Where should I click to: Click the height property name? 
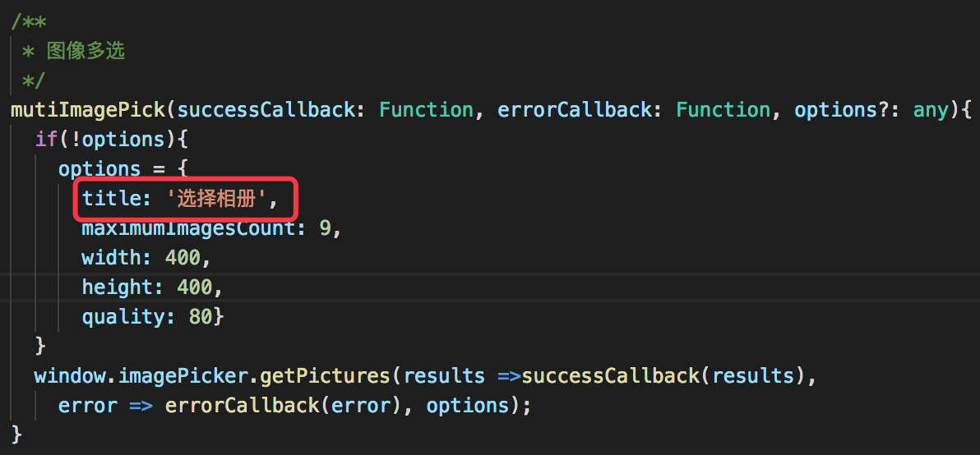coord(117,287)
